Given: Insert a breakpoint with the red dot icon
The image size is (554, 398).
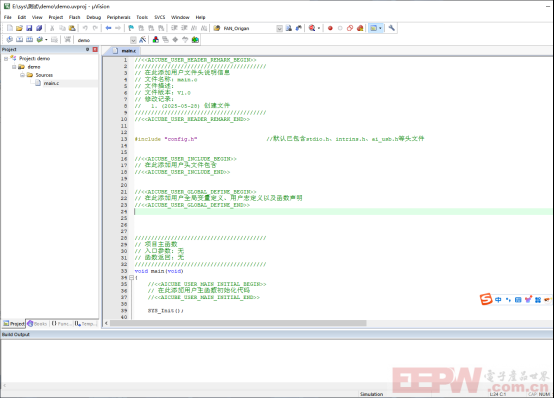Looking at the screenshot, I should pos(330,28).
